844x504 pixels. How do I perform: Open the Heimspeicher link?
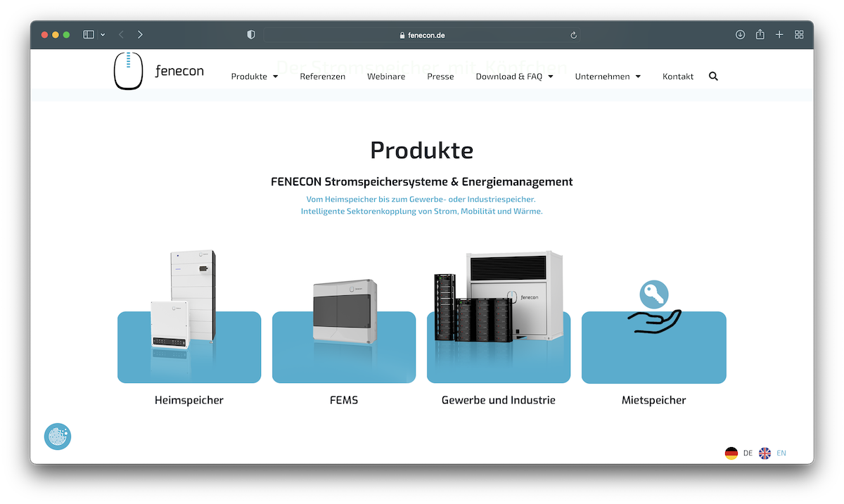click(189, 400)
